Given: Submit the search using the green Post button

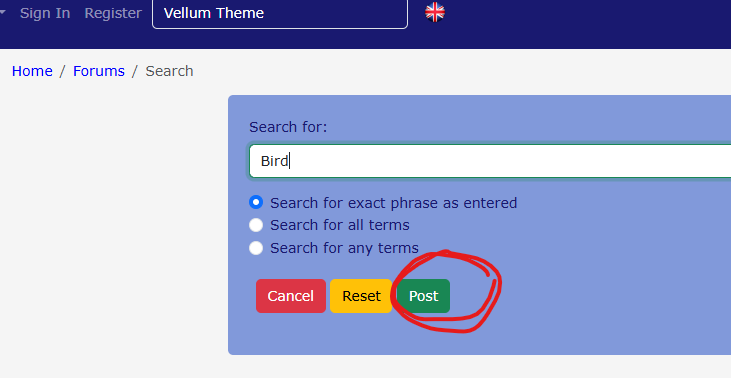Looking at the screenshot, I should coord(423,296).
